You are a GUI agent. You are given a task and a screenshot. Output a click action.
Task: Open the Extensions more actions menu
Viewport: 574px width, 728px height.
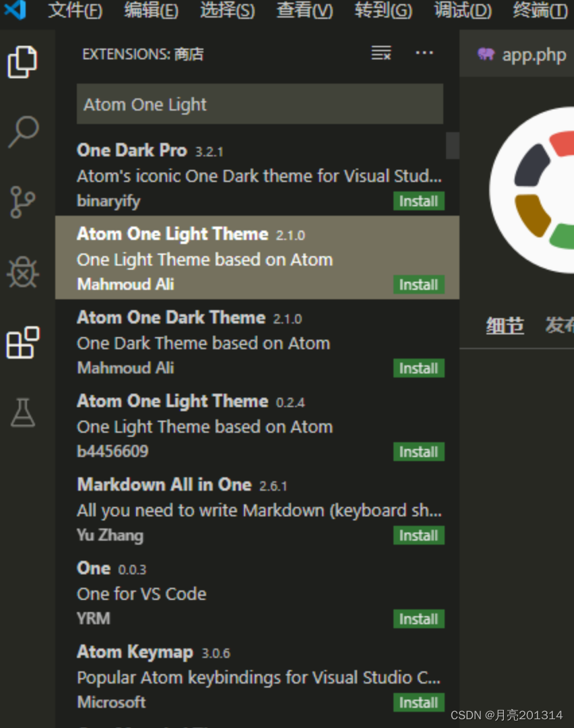(424, 53)
